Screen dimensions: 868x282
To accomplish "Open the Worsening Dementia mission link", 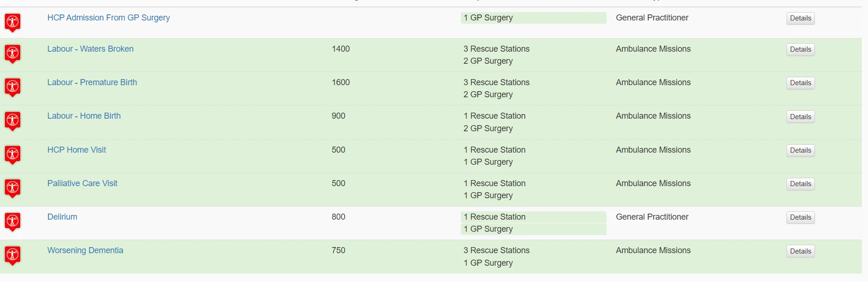I will 85,250.
